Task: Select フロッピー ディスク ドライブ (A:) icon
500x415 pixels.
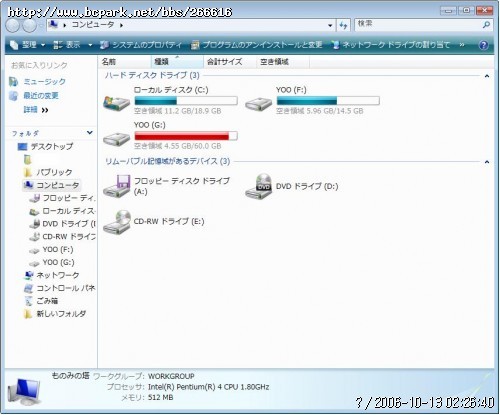Action: 116,186
